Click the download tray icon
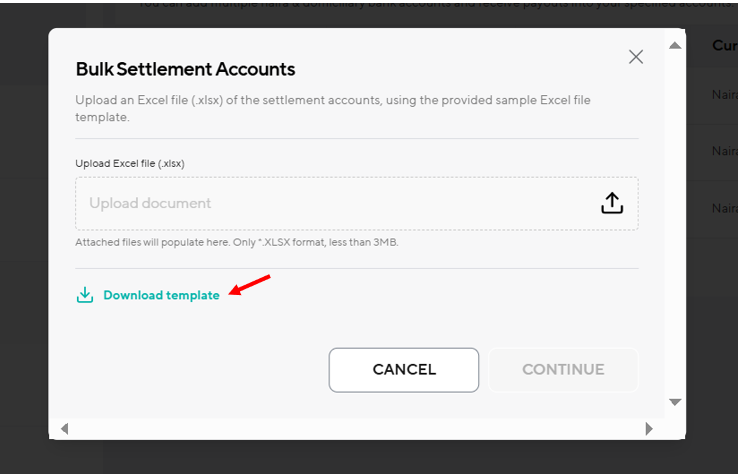Image resolution: width=740 pixels, height=476 pixels. coord(85,295)
